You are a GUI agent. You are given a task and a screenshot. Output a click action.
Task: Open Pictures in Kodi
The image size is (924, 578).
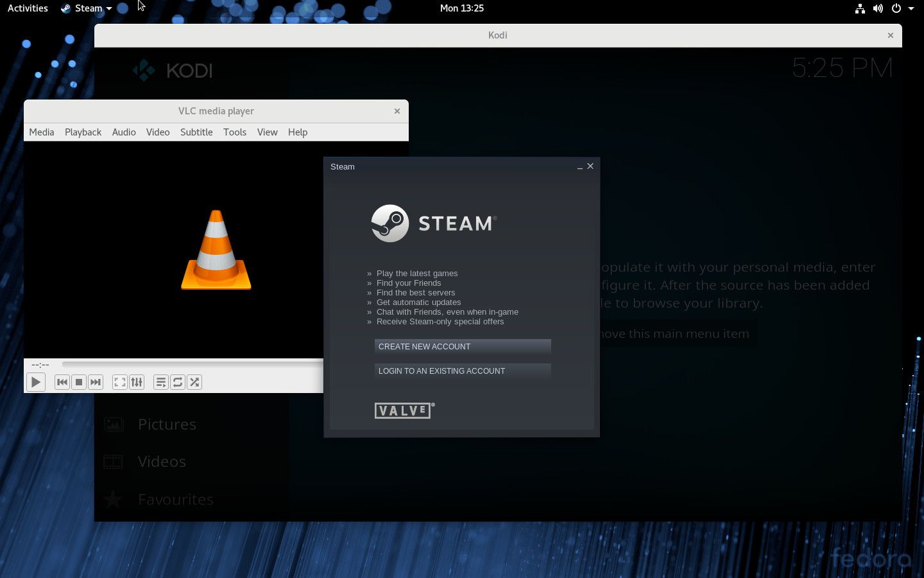167,424
